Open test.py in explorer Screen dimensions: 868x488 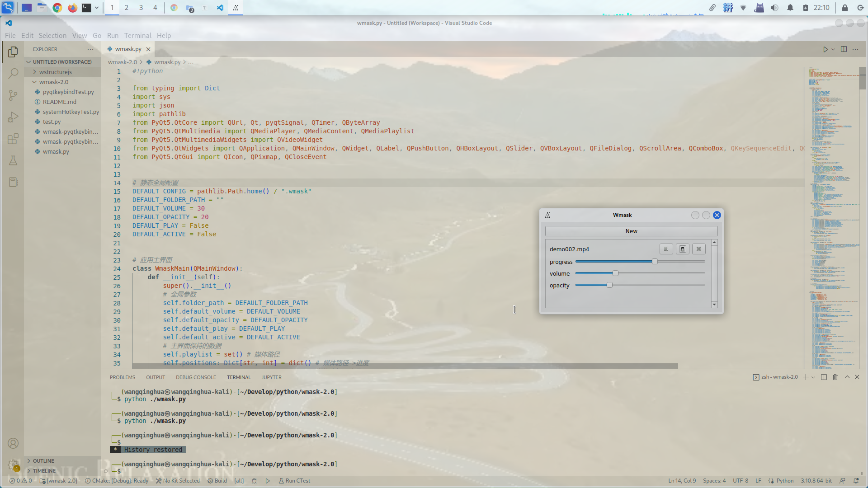[52, 122]
